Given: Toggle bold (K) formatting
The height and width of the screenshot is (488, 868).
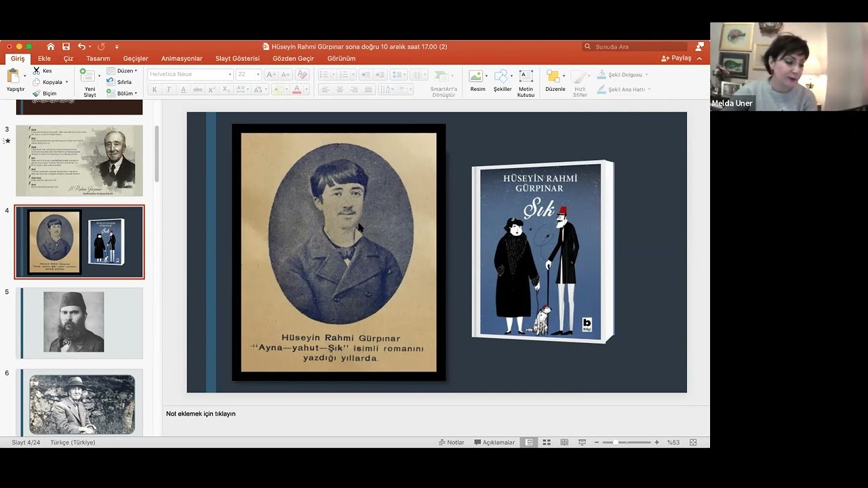Looking at the screenshot, I should click(155, 89).
